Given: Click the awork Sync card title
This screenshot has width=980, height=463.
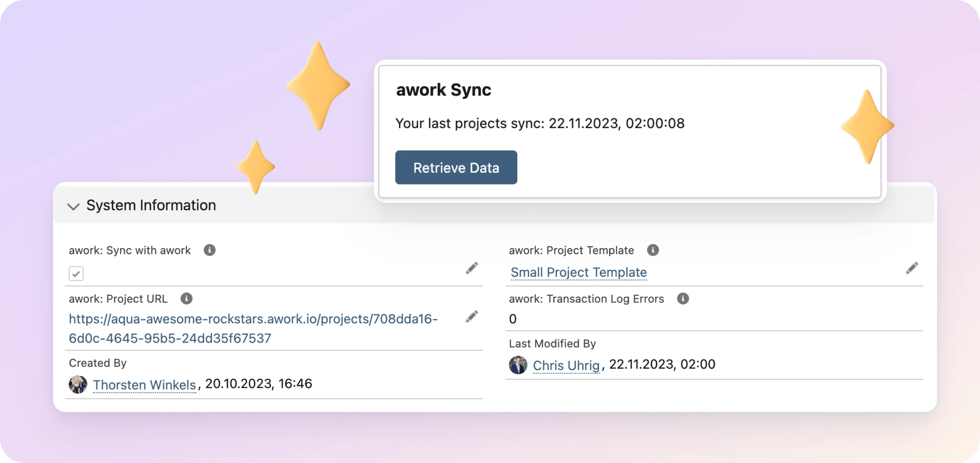Looking at the screenshot, I should click(x=443, y=90).
